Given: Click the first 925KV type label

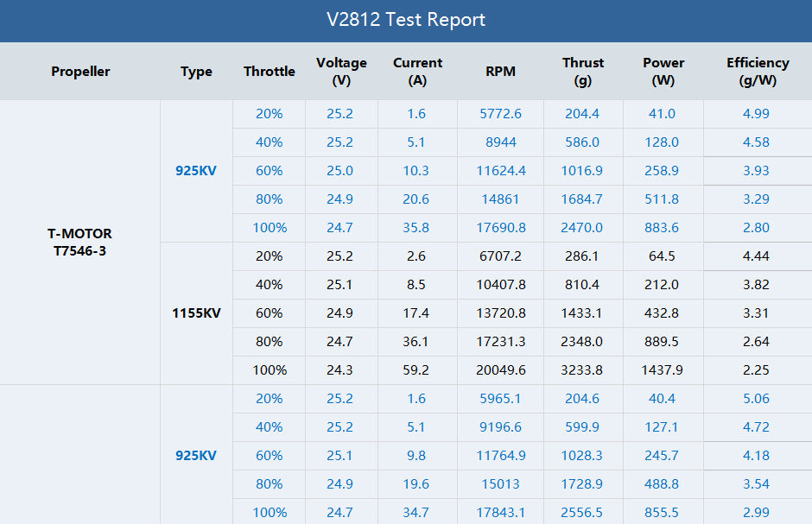Looking at the screenshot, I should 196,171.
